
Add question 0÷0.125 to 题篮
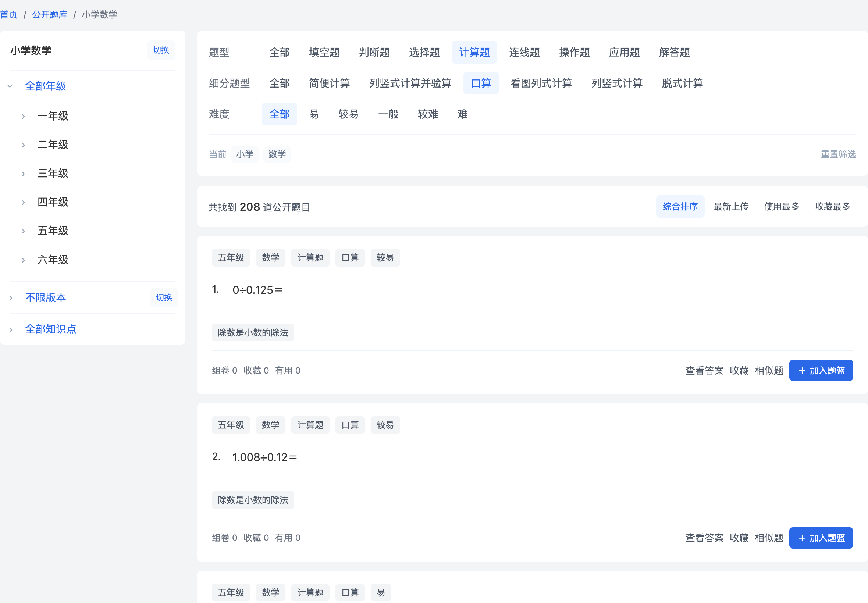(x=821, y=370)
